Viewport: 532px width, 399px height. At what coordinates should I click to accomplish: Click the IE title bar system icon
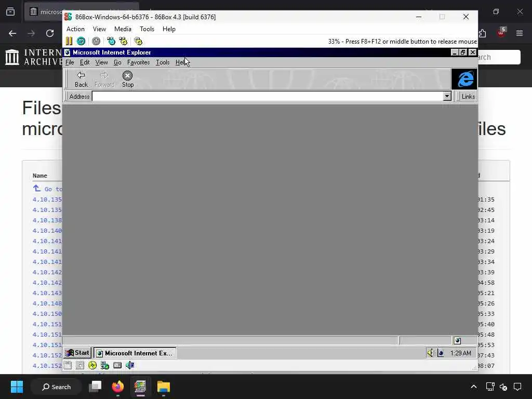point(67,52)
